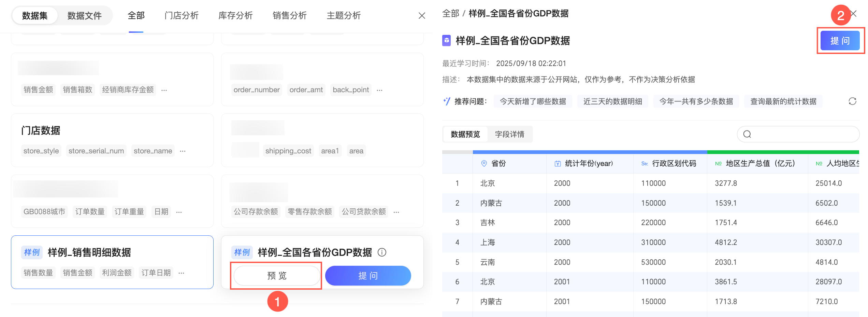Click the back_point field tag
This screenshot has width=868, height=317.
351,90
